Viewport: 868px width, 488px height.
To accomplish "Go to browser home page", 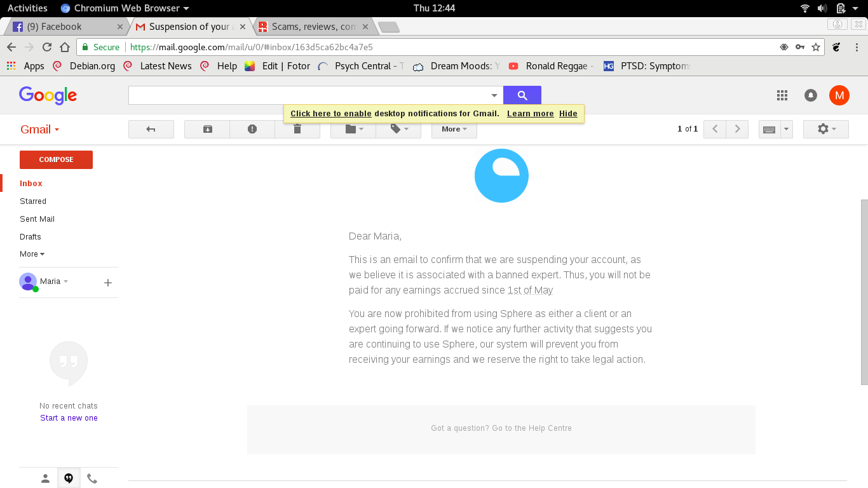I will (x=64, y=47).
